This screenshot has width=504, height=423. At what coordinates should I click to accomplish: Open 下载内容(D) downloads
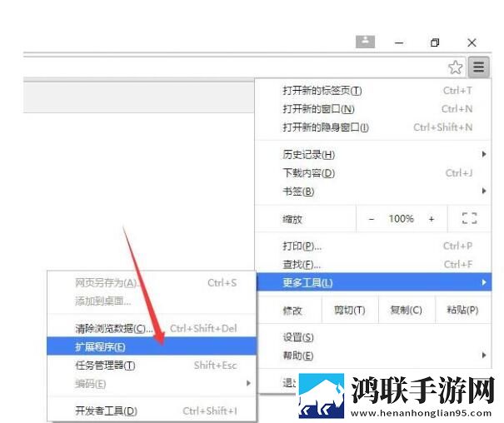click(x=373, y=173)
